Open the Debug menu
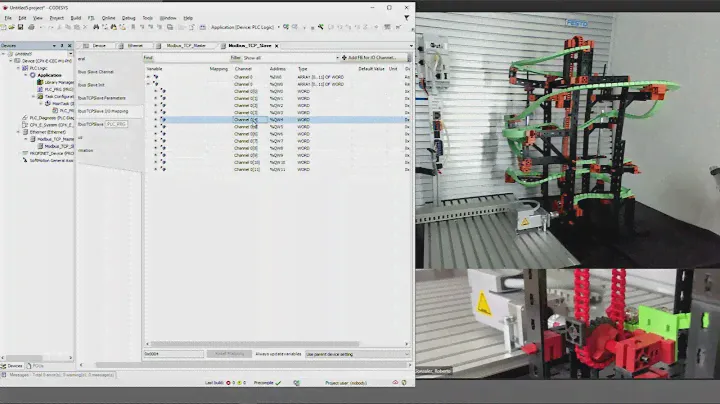The image size is (720, 404). coord(128,17)
